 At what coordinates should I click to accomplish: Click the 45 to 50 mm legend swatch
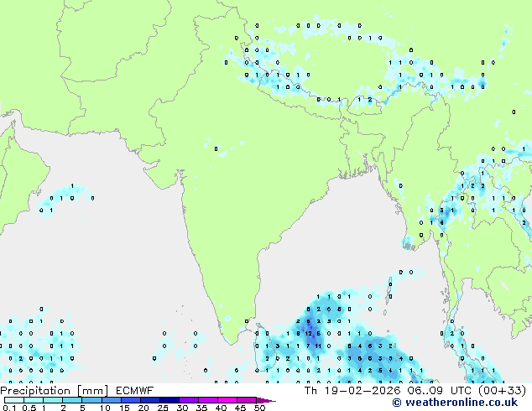(247, 400)
